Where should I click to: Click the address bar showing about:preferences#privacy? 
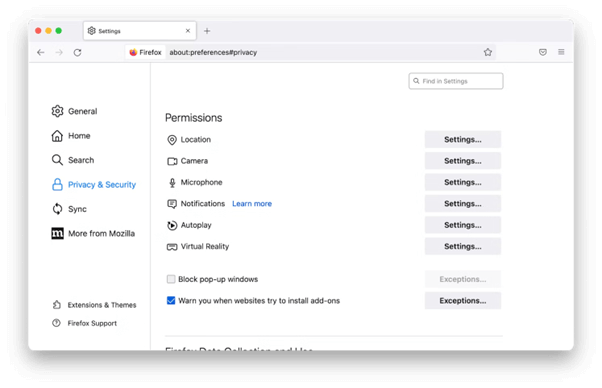(x=311, y=52)
